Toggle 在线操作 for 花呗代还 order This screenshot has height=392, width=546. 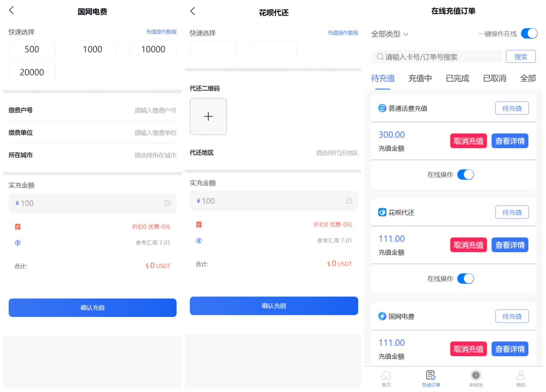(465, 279)
